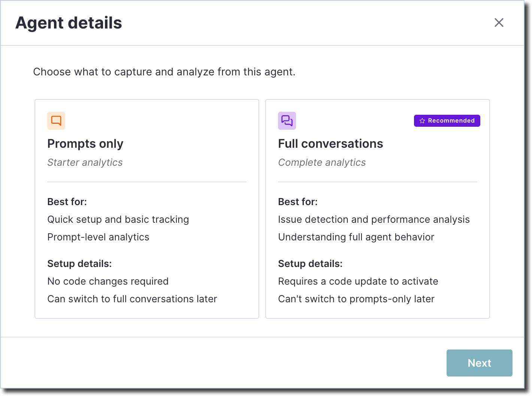Click the Agent details title
Image resolution: width=532 pixels, height=396 pixels.
(69, 23)
